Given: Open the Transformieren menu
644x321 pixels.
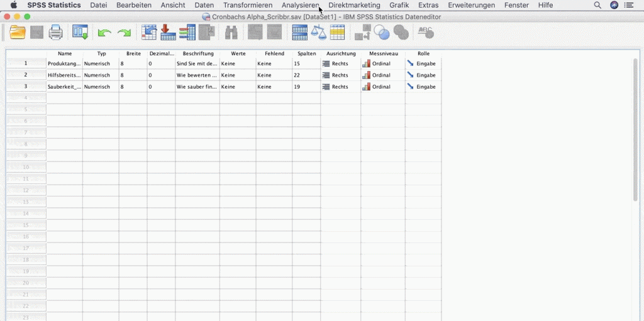Looking at the screenshot, I should coord(248,5).
